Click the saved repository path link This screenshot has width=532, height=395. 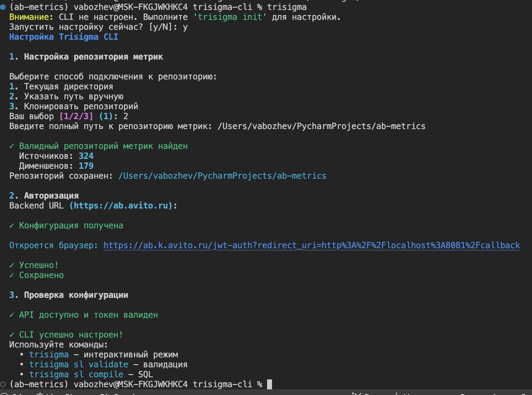(x=222, y=176)
